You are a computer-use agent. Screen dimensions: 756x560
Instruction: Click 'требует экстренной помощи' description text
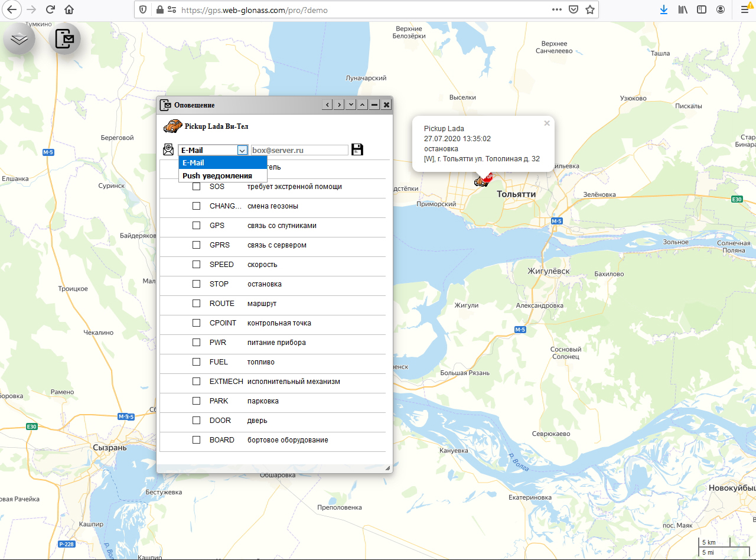(x=295, y=187)
